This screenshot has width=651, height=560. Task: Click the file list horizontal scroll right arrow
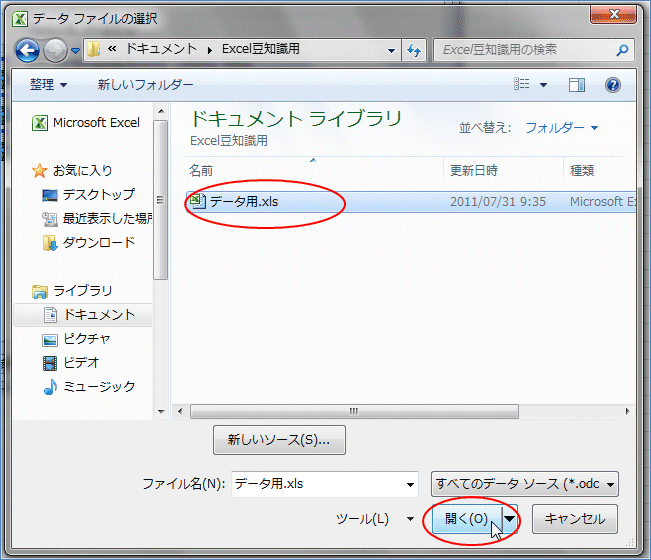click(x=627, y=411)
